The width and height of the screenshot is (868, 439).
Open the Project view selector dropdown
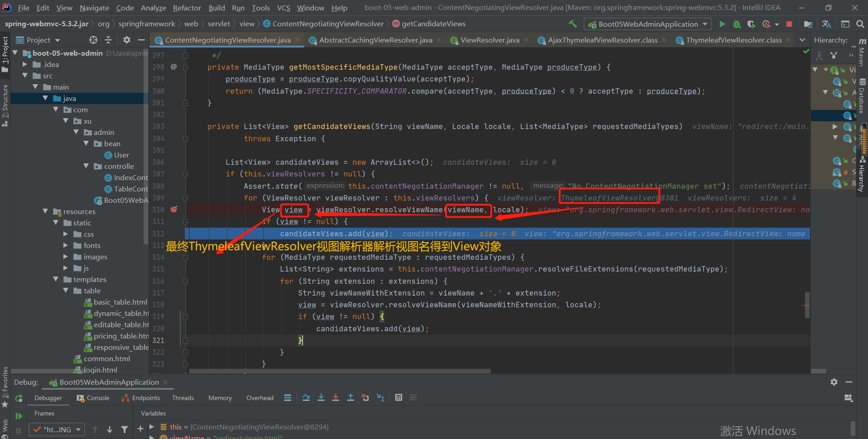click(x=58, y=40)
